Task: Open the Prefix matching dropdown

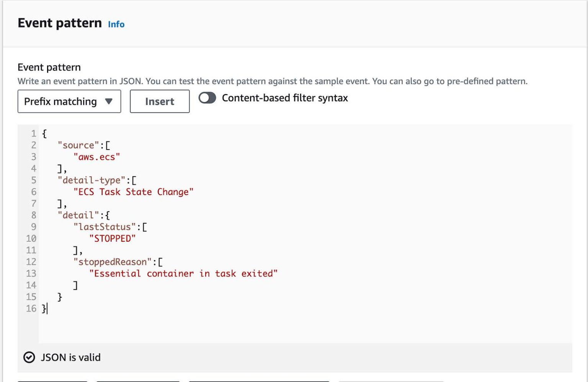Action: (x=69, y=101)
